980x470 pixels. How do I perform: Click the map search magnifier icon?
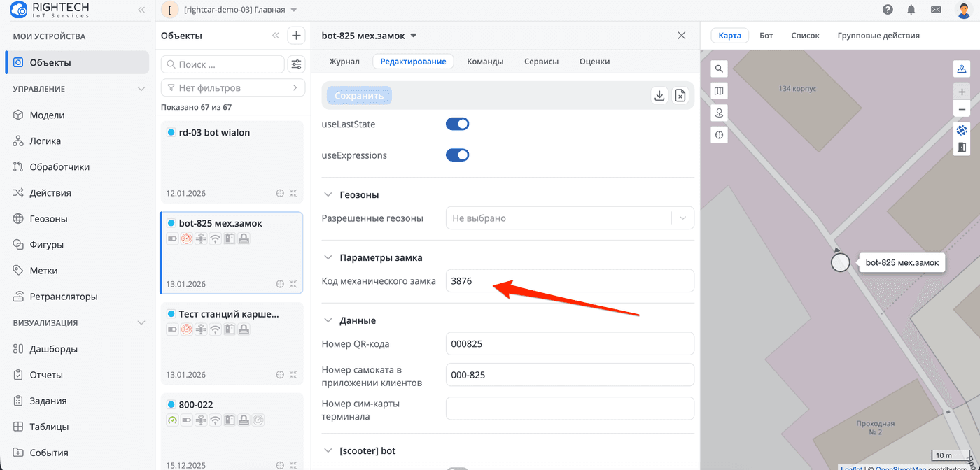click(719, 69)
